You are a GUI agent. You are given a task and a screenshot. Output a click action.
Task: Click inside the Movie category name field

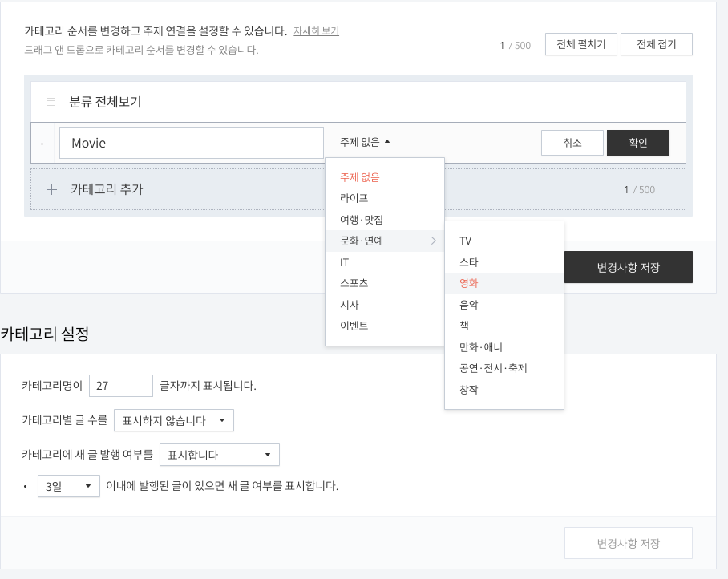(192, 142)
